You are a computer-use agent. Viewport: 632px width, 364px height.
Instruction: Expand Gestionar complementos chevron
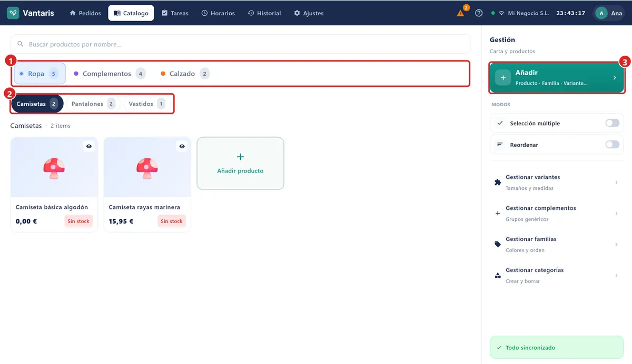616,214
